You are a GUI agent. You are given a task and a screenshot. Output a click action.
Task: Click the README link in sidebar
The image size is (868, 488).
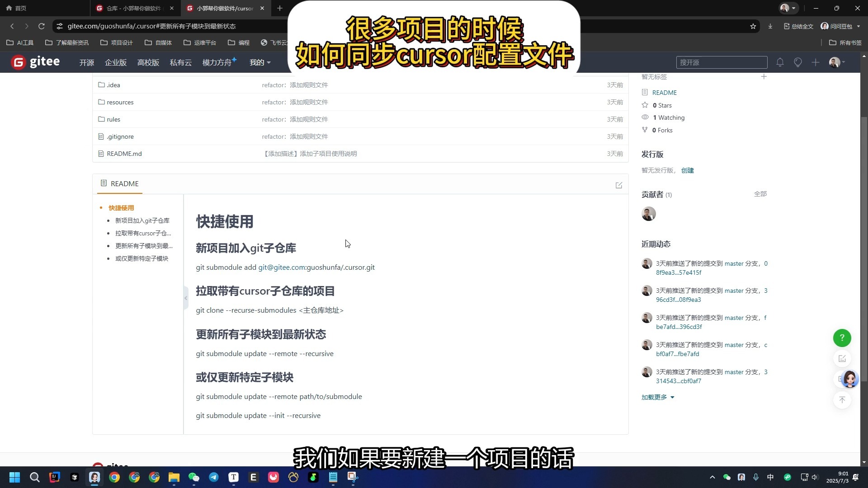665,93
